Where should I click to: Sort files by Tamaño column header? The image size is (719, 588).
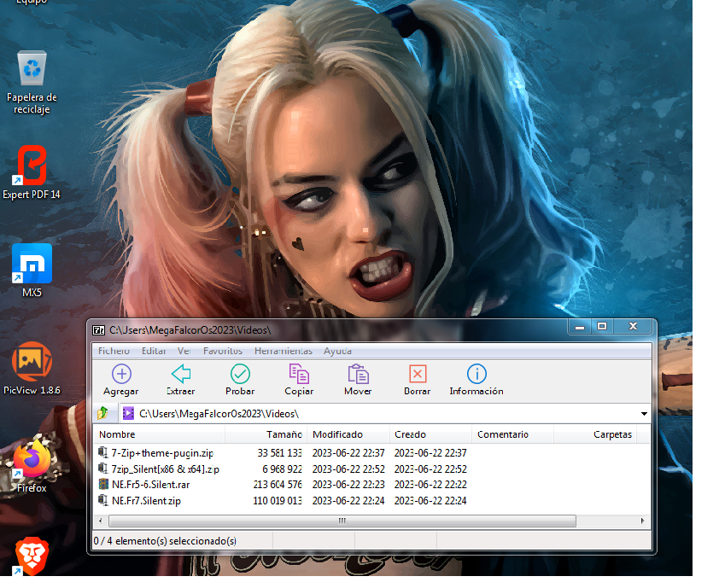click(266, 434)
